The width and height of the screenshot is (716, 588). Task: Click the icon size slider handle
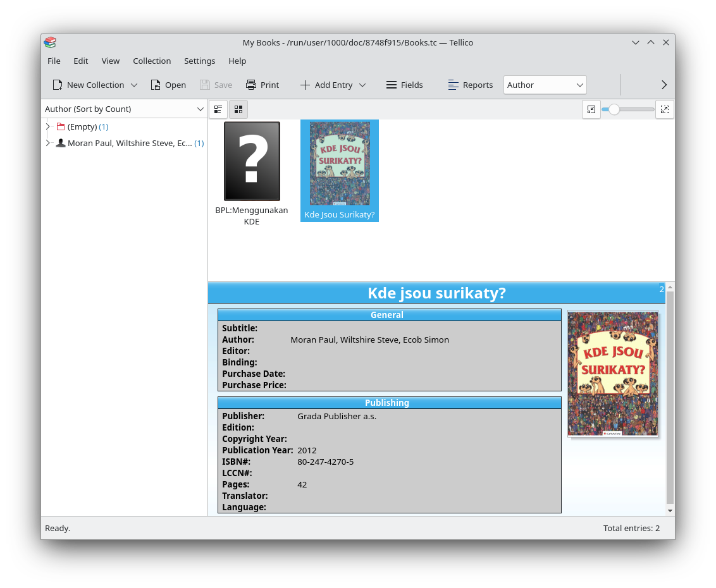(614, 109)
